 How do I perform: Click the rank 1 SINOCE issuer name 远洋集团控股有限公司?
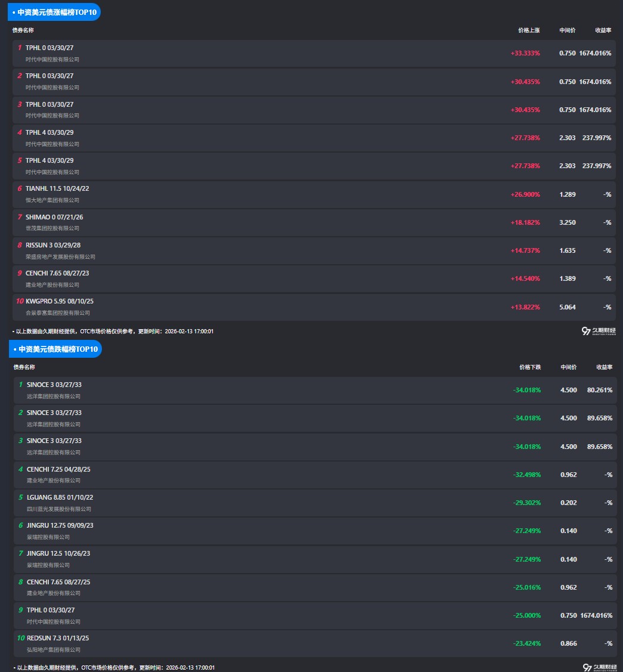54,397
